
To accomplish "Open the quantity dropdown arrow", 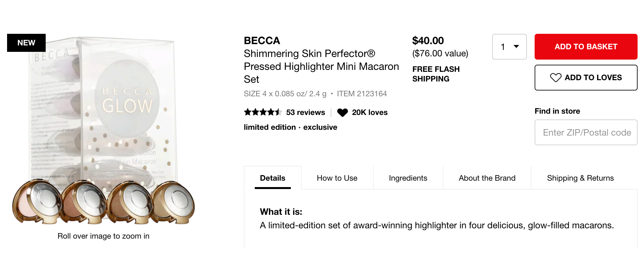I will click(x=516, y=47).
